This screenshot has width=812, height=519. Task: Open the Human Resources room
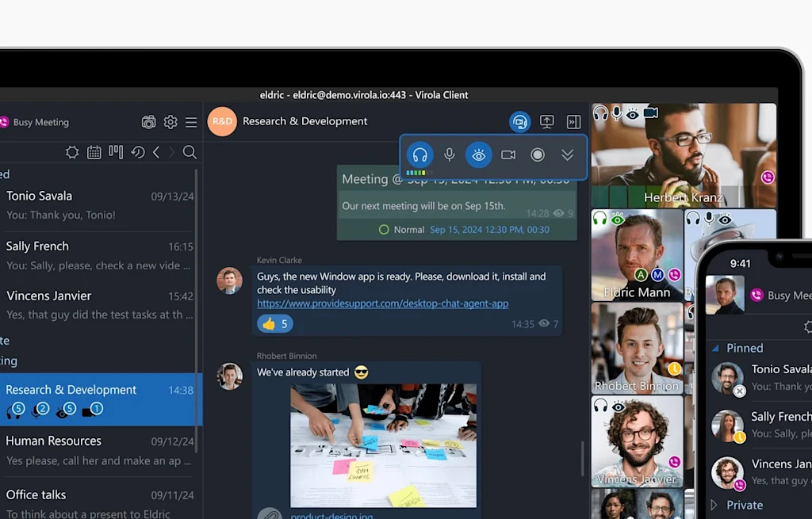98,450
